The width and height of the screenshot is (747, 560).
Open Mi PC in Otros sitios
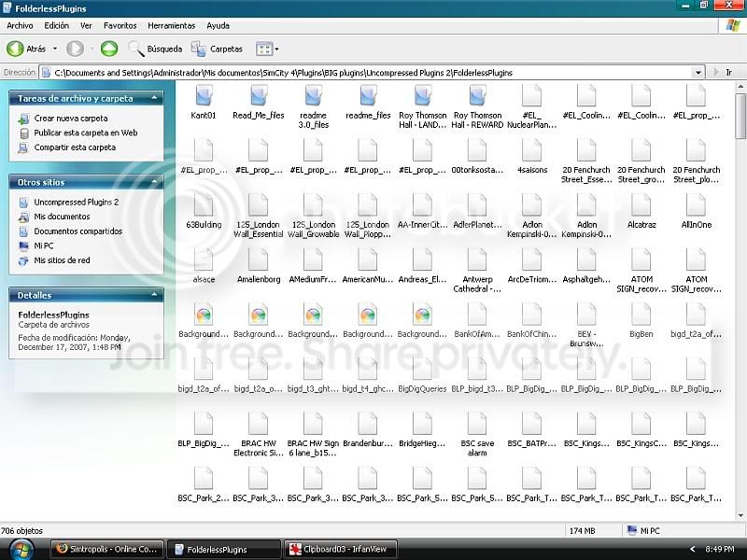[44, 245]
